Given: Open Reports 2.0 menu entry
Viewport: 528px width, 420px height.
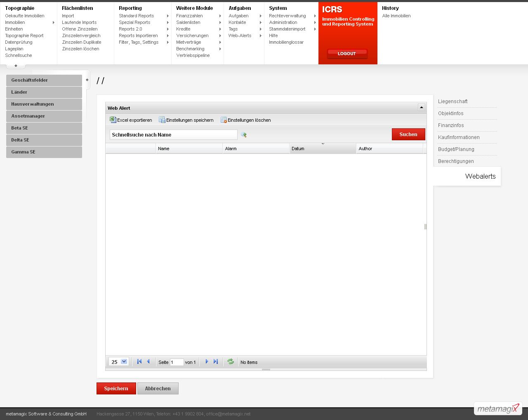Looking at the screenshot, I should coord(130,29).
